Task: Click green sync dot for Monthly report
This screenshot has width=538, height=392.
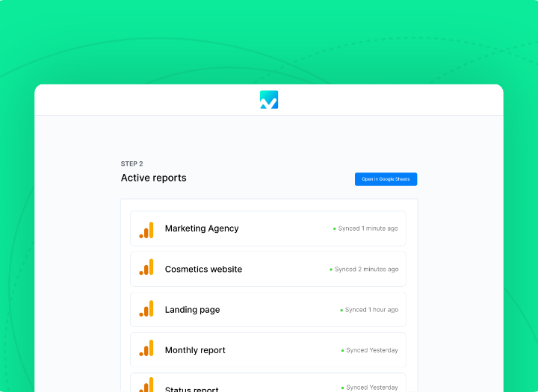Action: pos(342,350)
